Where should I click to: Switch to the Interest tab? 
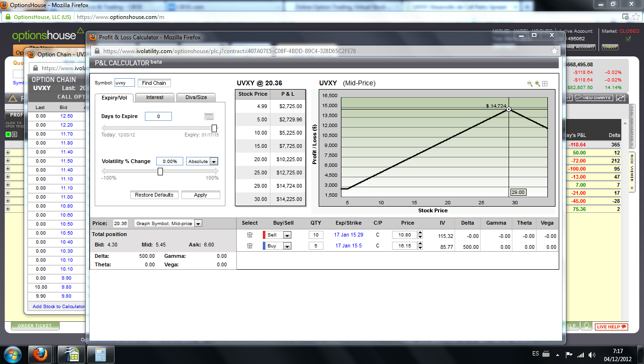[x=155, y=97]
